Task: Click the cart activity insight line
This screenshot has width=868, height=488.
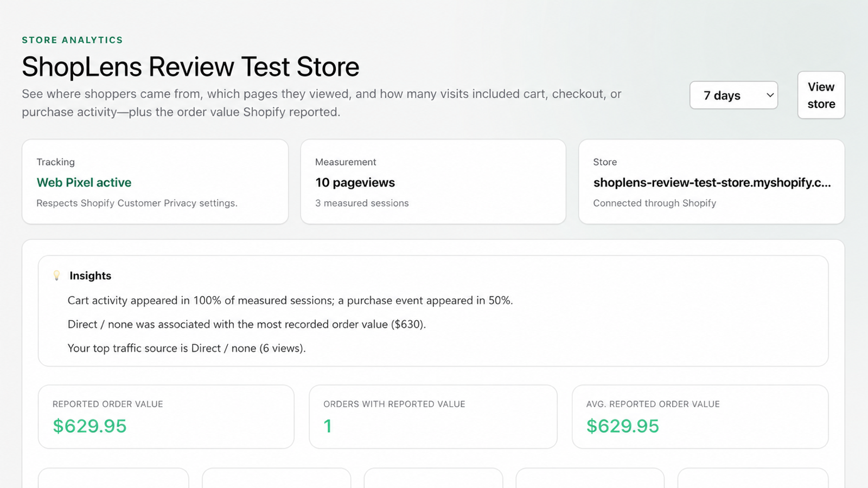Action: coord(290,300)
